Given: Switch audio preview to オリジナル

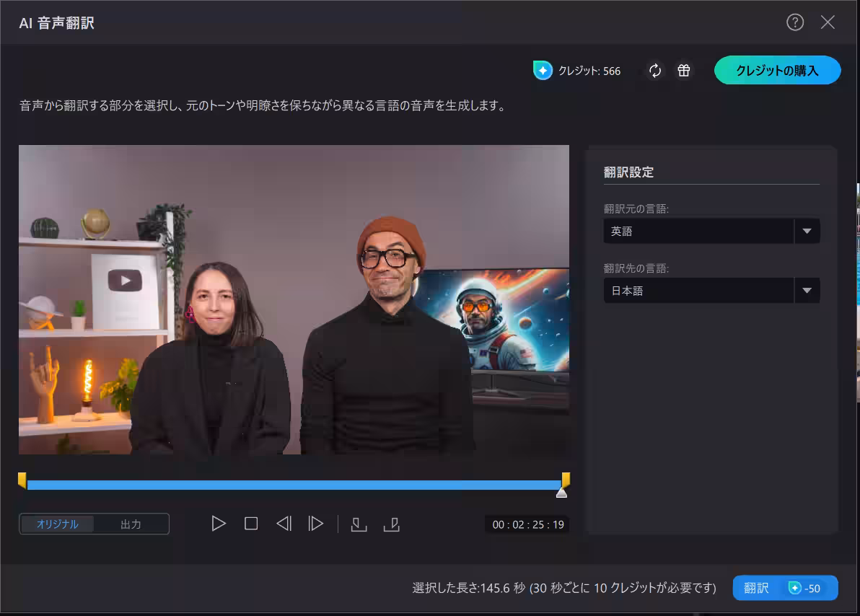Looking at the screenshot, I should coord(57,524).
